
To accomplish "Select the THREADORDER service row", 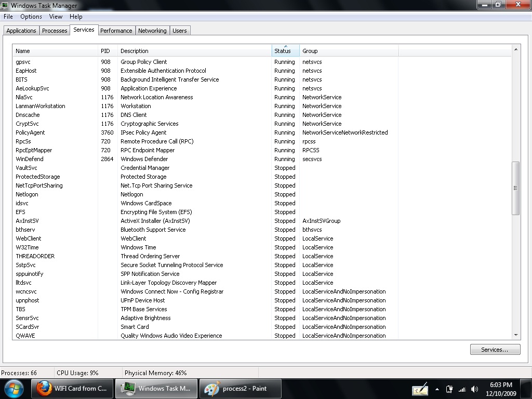I will 262,256.
